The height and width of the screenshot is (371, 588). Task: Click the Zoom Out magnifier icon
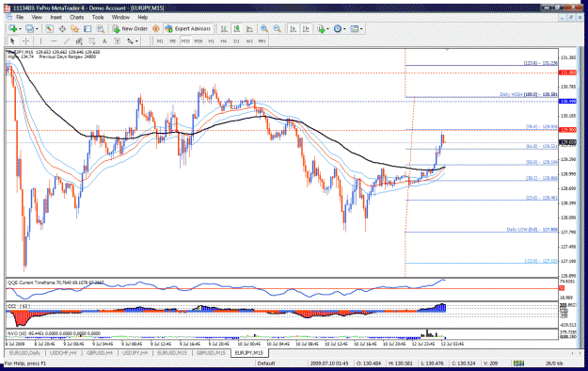278,28
